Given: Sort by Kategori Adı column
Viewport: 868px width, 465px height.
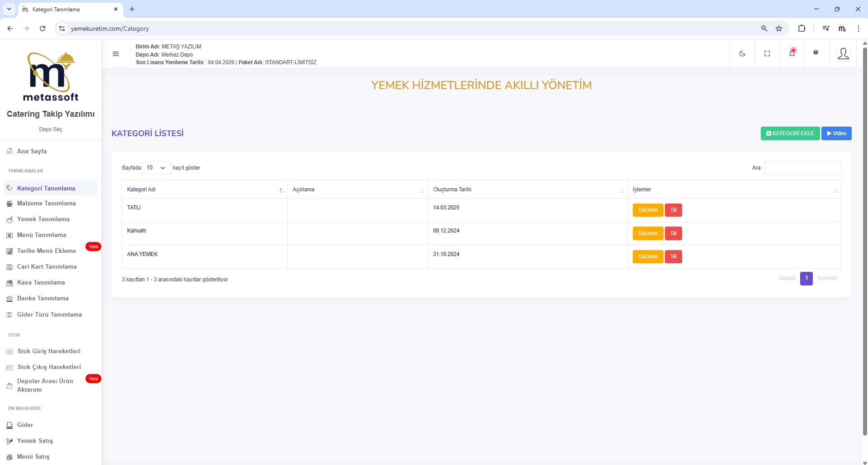Looking at the screenshot, I should click(x=204, y=190).
